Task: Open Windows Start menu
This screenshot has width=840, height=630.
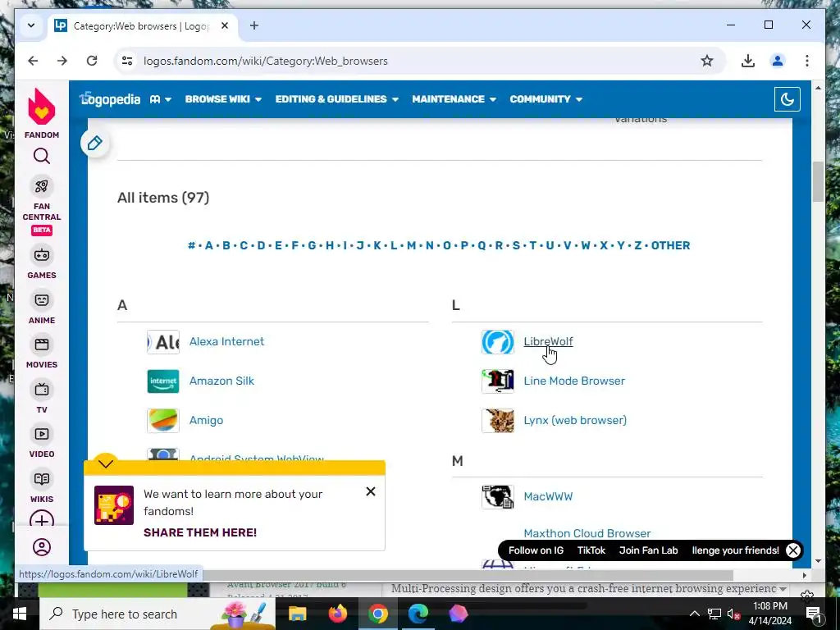Action: click(20, 614)
